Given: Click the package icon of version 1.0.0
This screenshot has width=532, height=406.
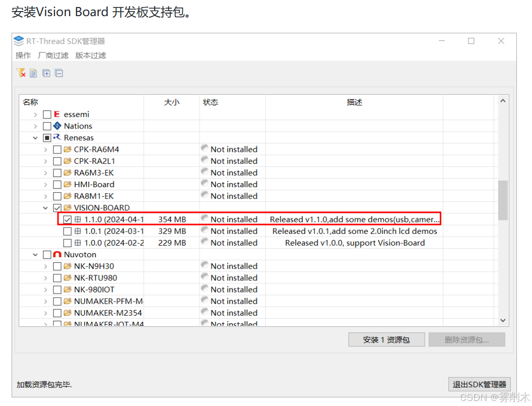Looking at the screenshot, I should click(x=78, y=243).
